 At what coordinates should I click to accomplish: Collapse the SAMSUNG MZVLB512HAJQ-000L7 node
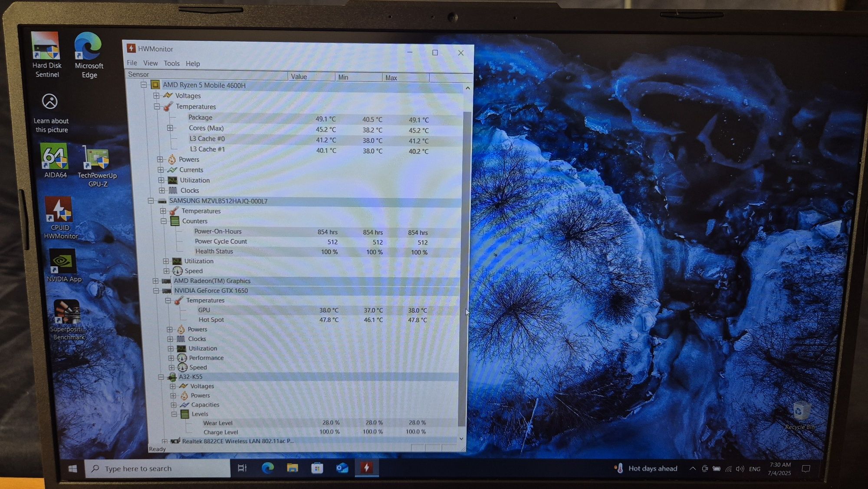coord(151,201)
